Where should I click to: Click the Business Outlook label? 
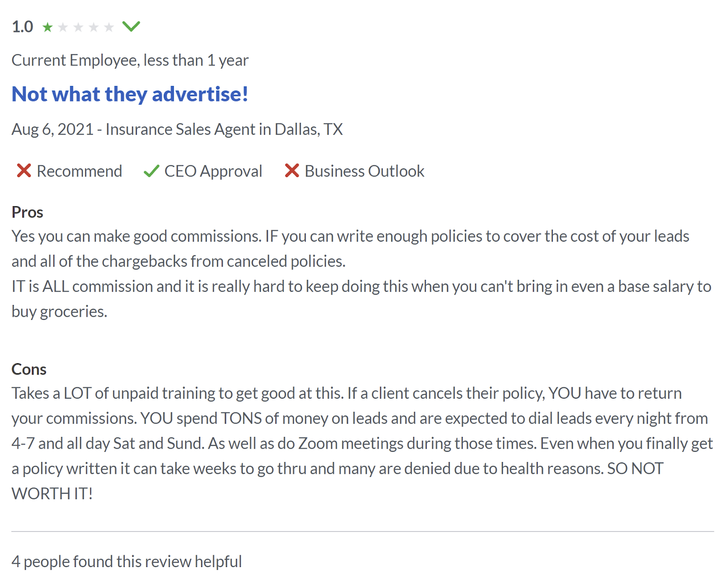pyautogui.click(x=364, y=171)
